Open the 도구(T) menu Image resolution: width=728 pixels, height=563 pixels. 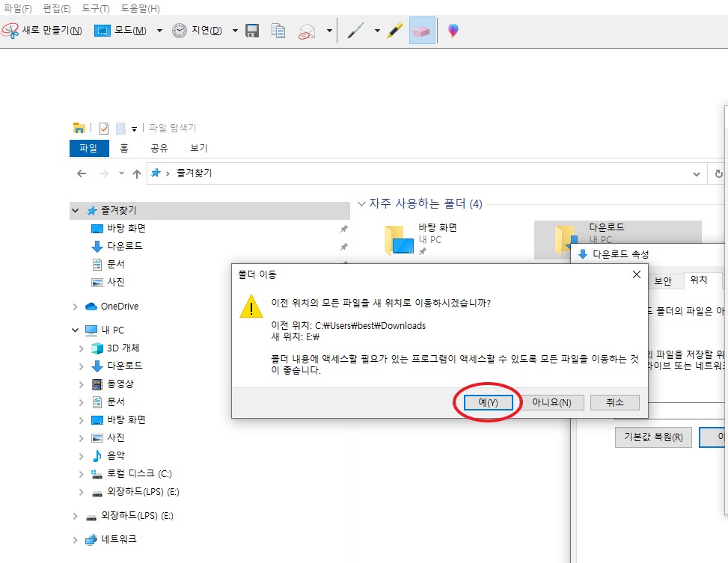click(x=95, y=8)
